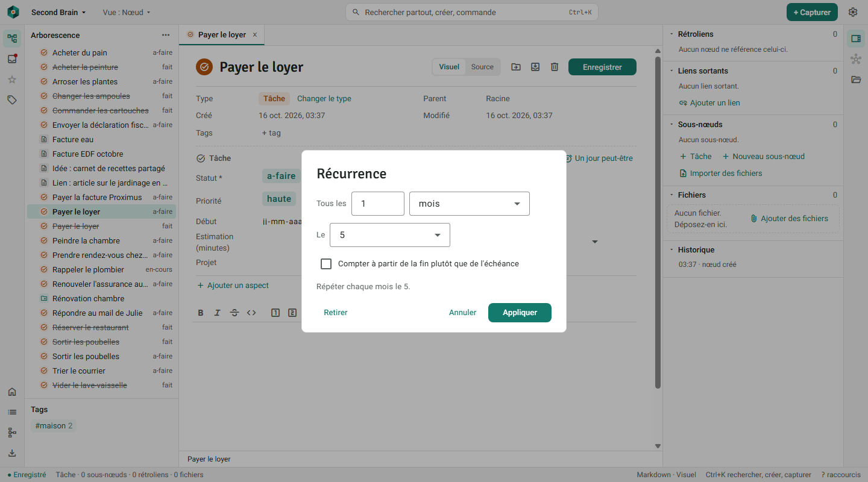Open the inbox icon with red dot
This screenshot has width=868, height=482.
[x=12, y=59]
